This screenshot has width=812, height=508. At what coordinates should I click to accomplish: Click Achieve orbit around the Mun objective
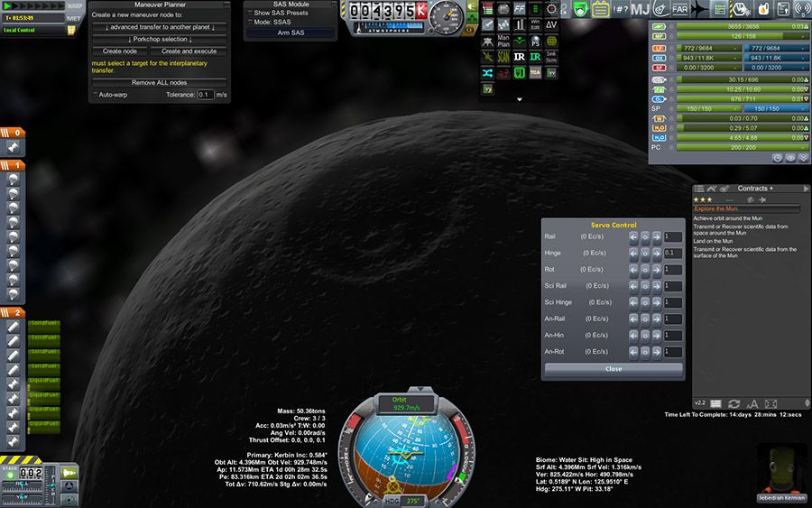click(727, 218)
